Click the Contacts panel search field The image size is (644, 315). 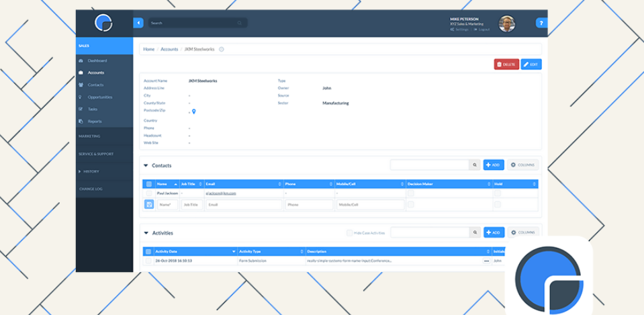point(430,165)
